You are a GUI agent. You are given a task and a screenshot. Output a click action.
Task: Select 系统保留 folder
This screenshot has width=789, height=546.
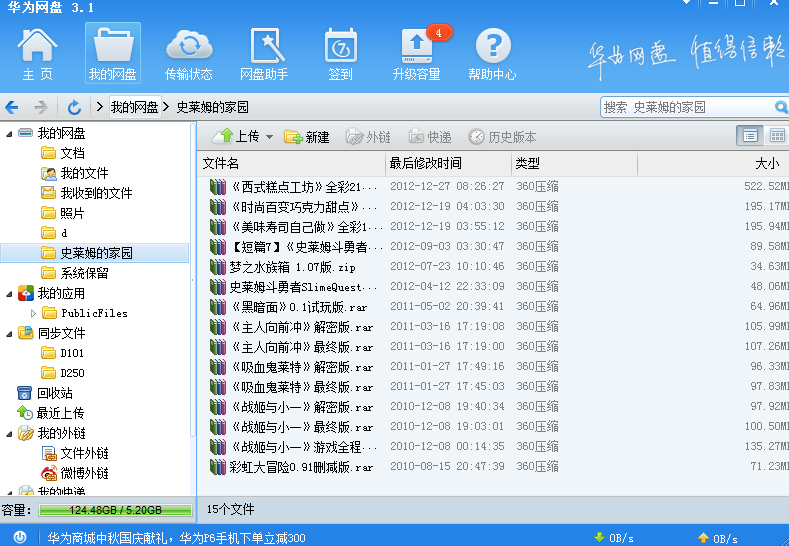[x=74, y=273]
